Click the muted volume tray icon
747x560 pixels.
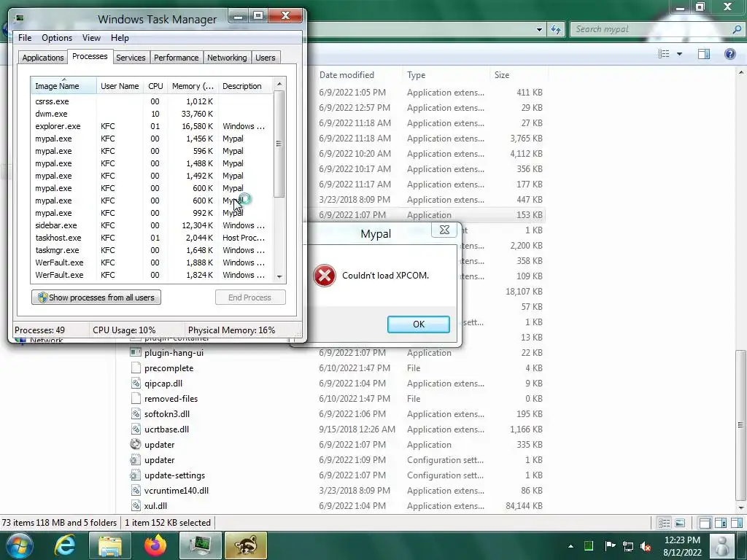(646, 546)
